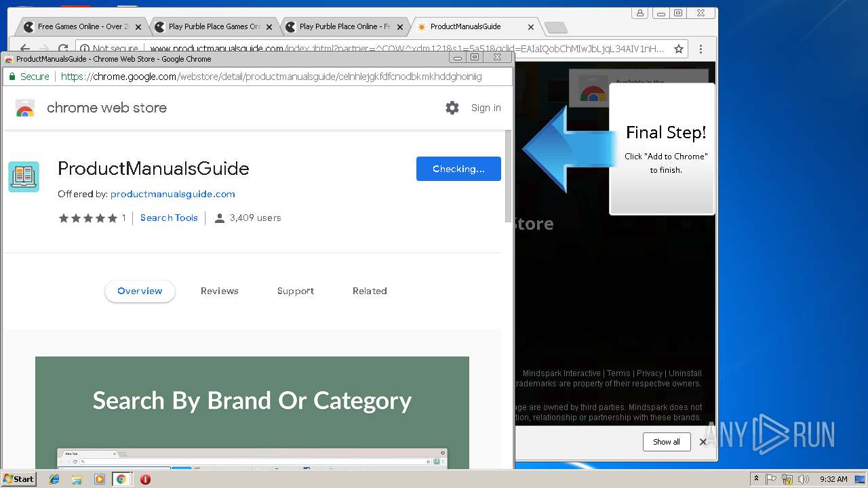Click the ProductManualsGuide extension icon

pos(24,177)
